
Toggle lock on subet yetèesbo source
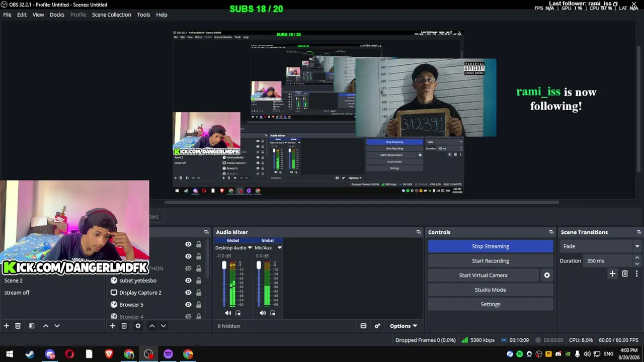pos(199,281)
